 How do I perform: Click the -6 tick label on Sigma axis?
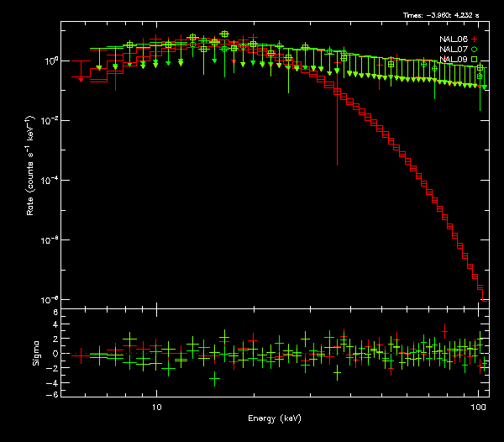52,394
